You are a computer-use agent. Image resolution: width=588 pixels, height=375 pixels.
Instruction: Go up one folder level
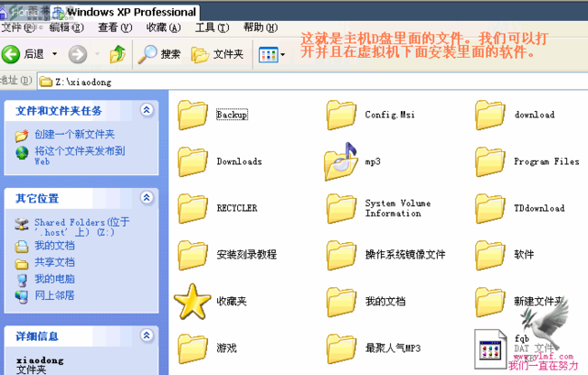click(118, 54)
